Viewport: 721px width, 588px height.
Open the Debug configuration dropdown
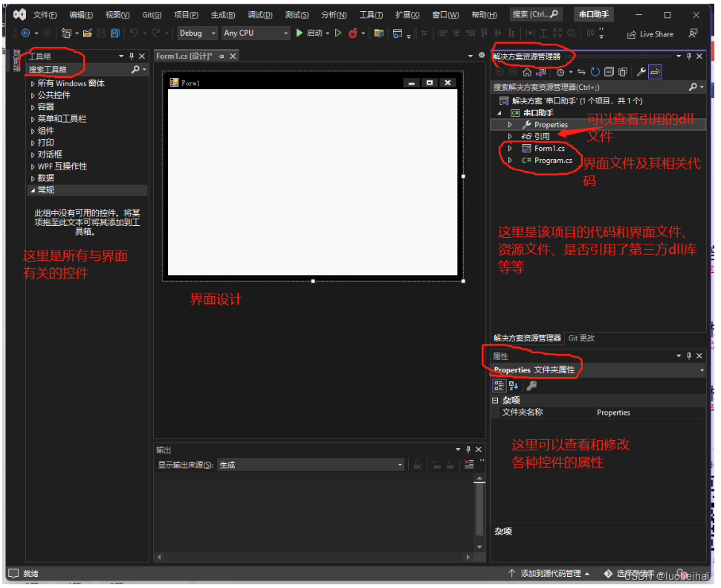click(x=196, y=33)
